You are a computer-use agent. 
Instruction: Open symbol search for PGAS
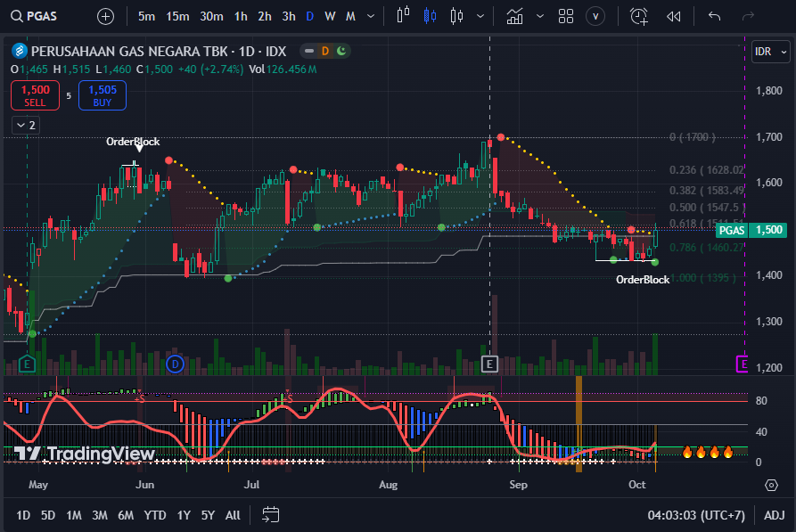click(x=34, y=16)
